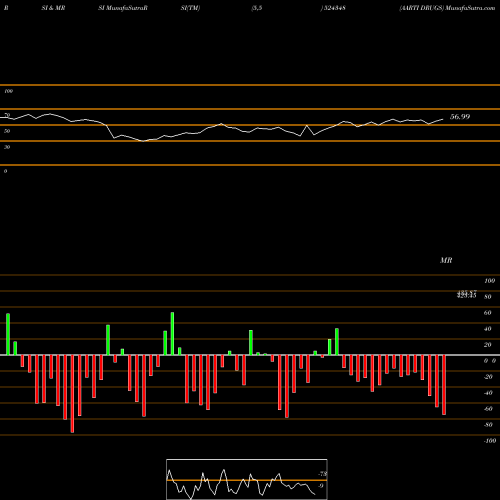Click the (5,5 parameter text in header
Screen dimensions: 500x500
point(257,8)
